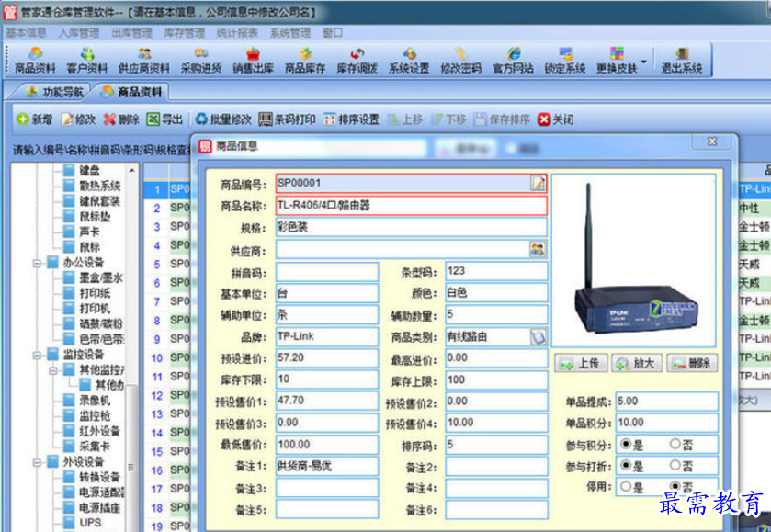Open 系统管理 menu
Image resolution: width=771 pixels, height=532 pixels.
(x=290, y=33)
